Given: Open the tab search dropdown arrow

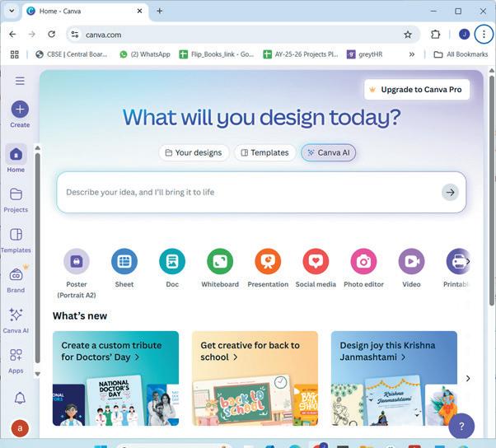Looking at the screenshot, I should pyautogui.click(x=12, y=11).
